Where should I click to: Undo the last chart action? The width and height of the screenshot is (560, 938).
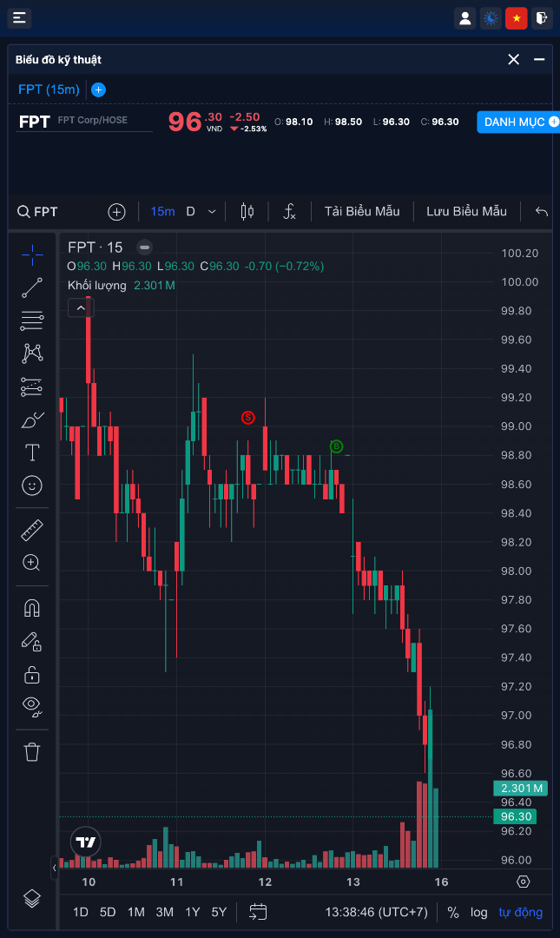click(x=542, y=212)
